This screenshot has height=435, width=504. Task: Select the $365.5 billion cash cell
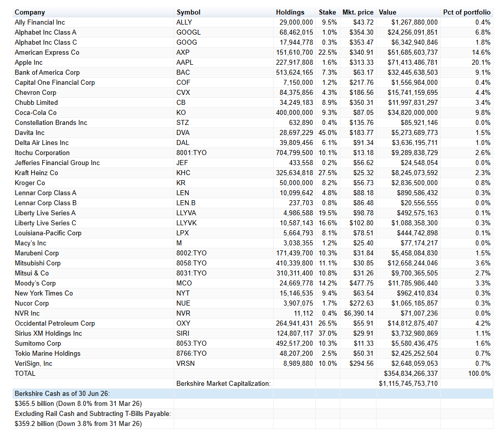[93, 403]
